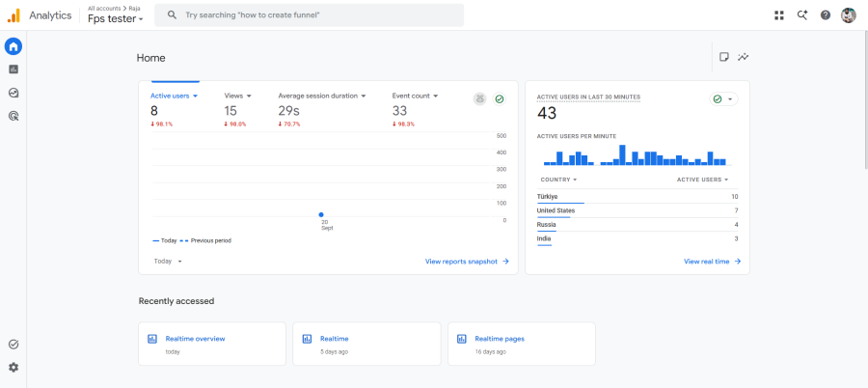Open the Today date range dropdown
Screen dimensions: 868x388
tap(168, 261)
